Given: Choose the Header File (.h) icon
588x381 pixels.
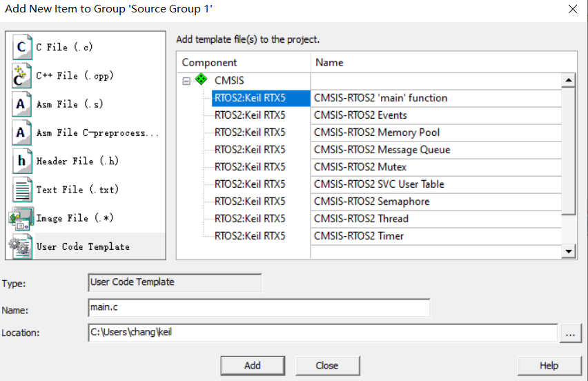Looking at the screenshot, I should [x=21, y=161].
